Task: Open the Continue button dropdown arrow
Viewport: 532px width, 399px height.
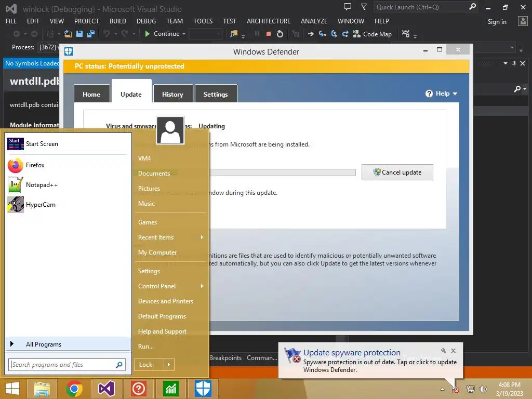Action: tap(184, 34)
